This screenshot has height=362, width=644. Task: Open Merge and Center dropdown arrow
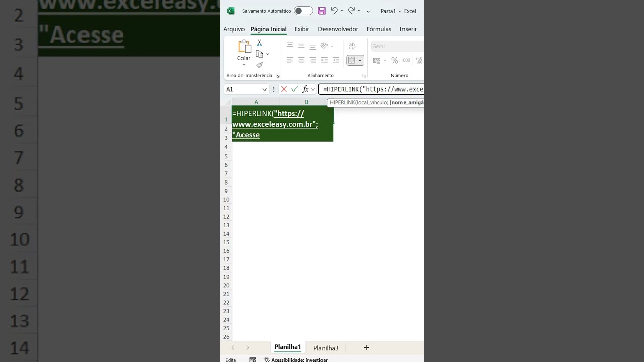pyautogui.click(x=360, y=60)
